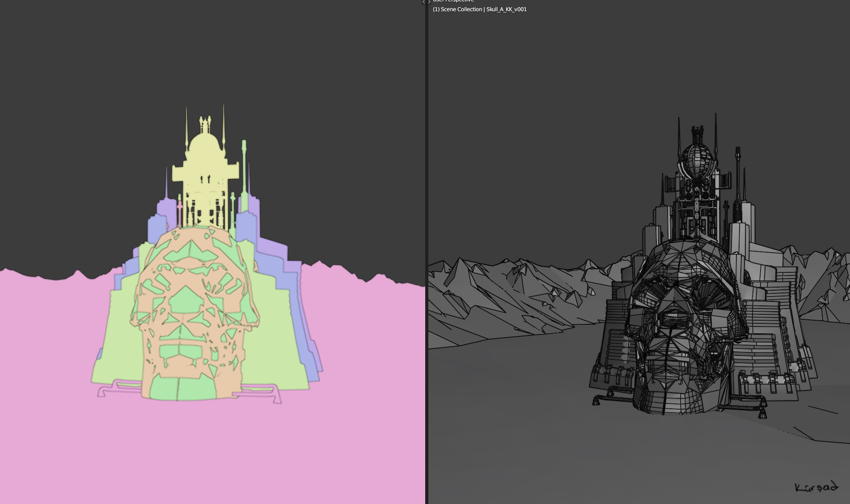Select the orange skull in left viewport
Screen dimensions: 850x504
pyautogui.click(x=195, y=313)
